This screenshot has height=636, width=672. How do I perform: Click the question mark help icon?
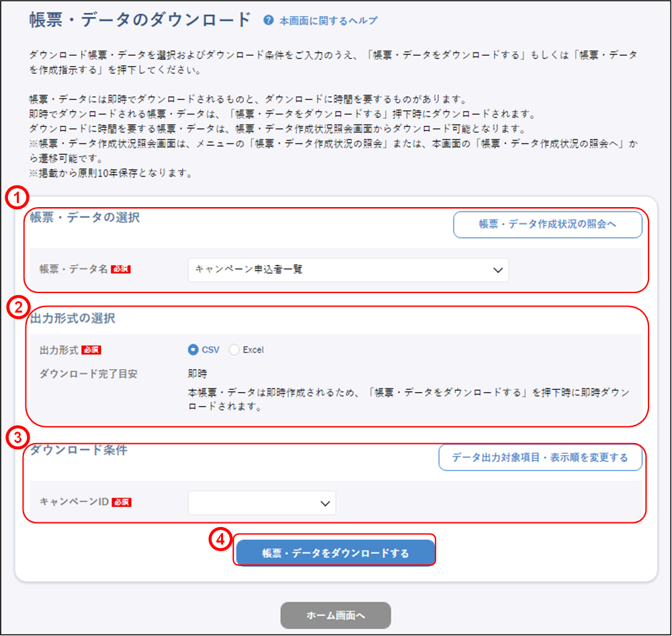(x=269, y=21)
